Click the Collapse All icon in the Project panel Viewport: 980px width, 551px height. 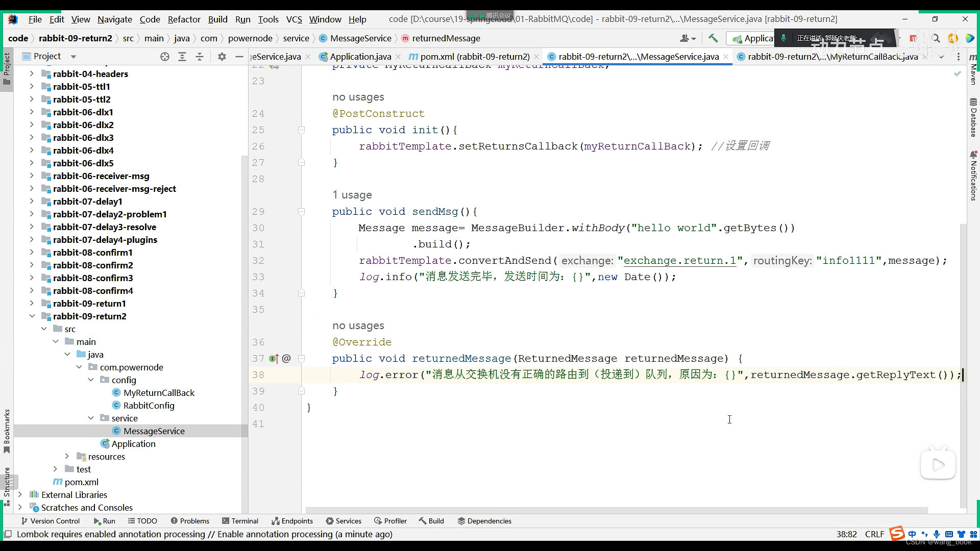[200, 57]
